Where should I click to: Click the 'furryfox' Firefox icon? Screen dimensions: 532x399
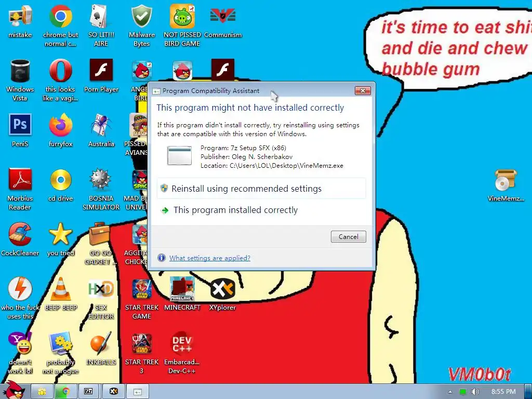[x=60, y=130]
